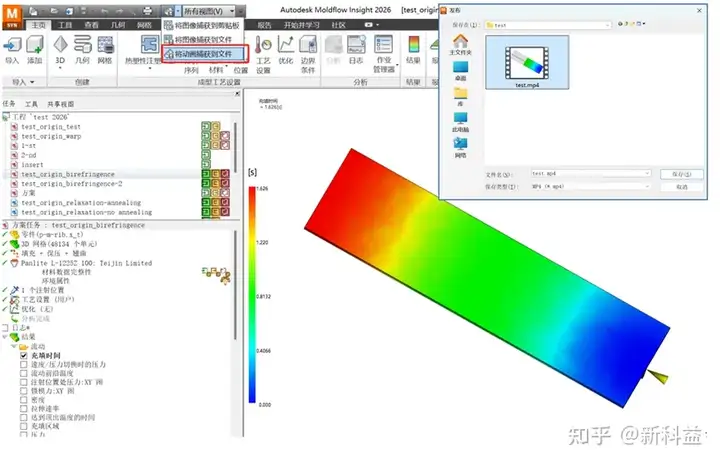Viewport: 720px width, 464px height.
Task: Select the test.mp4 video thumbnail
Action: click(x=527, y=63)
